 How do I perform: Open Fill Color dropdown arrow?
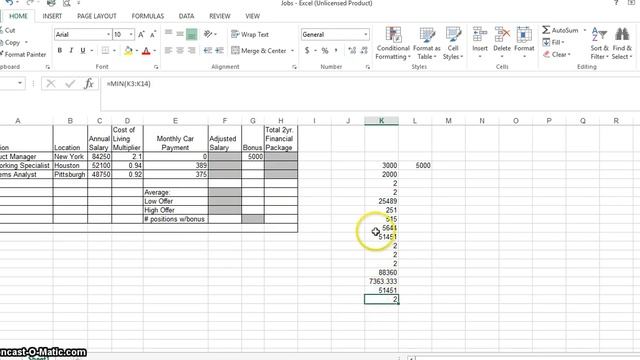tap(137, 51)
